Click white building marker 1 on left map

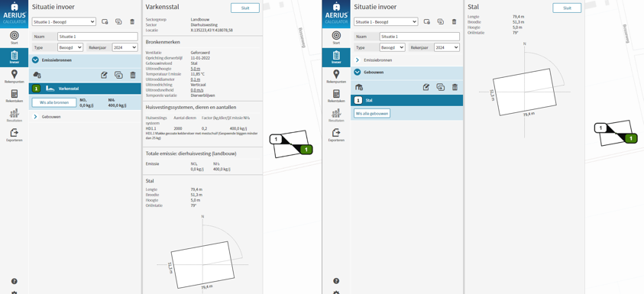[x=276, y=140]
